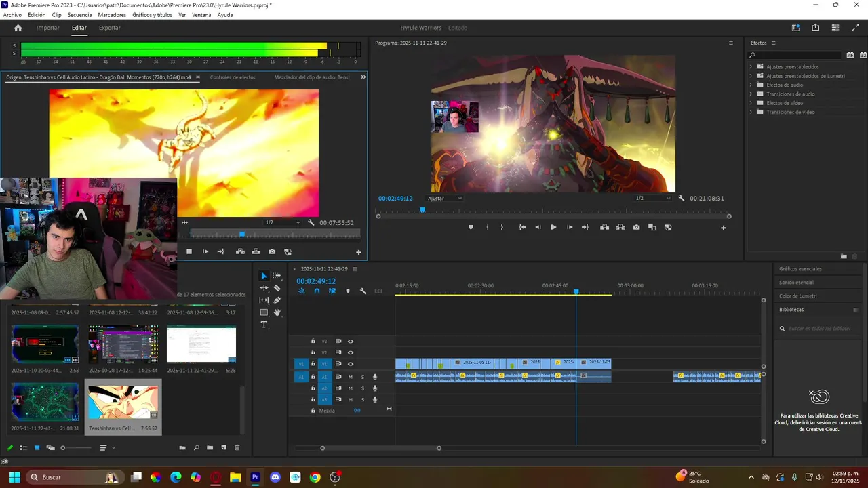Click Insert button in Source monitor
The height and width of the screenshot is (488, 868).
(x=240, y=252)
